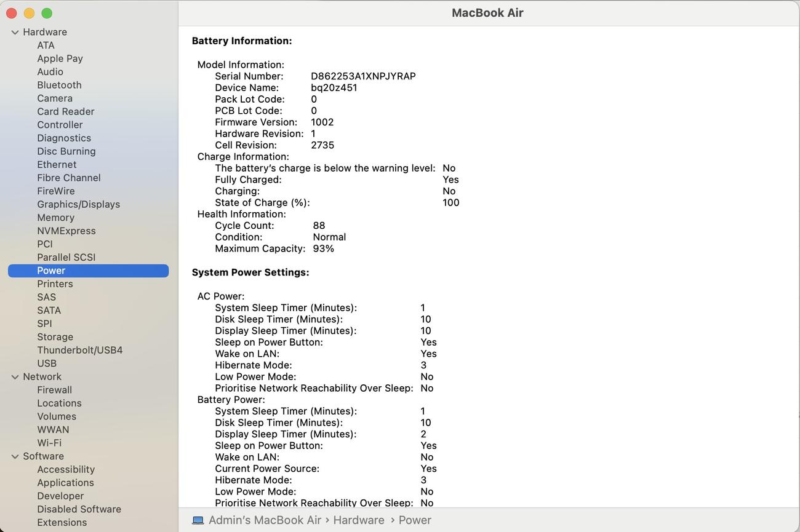
Task: Select SATA in the sidebar
Action: [x=49, y=311]
